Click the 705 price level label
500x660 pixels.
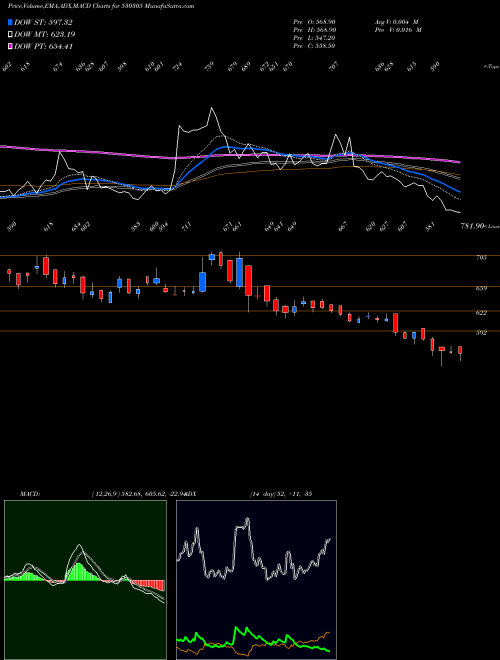[481, 257]
